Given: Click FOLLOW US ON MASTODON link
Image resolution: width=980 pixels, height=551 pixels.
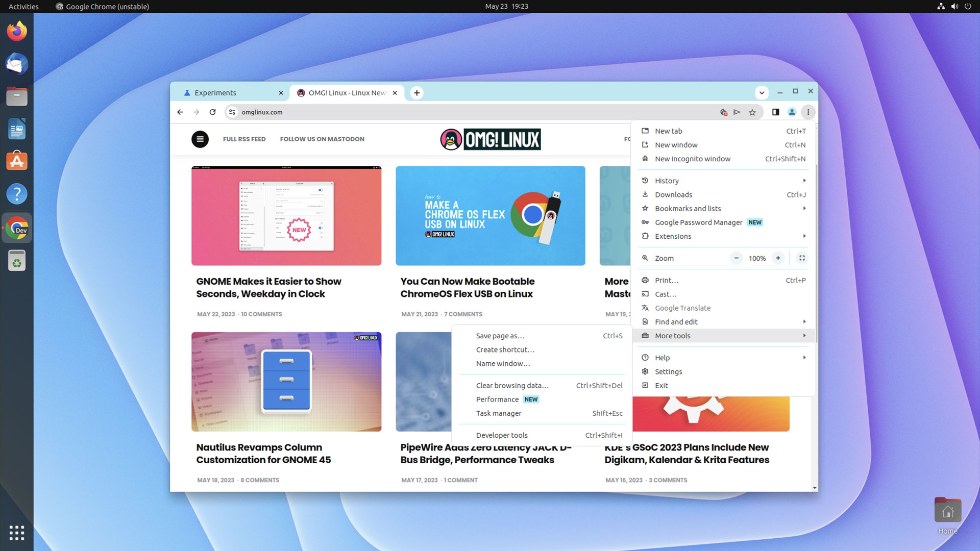Looking at the screenshot, I should tap(322, 139).
